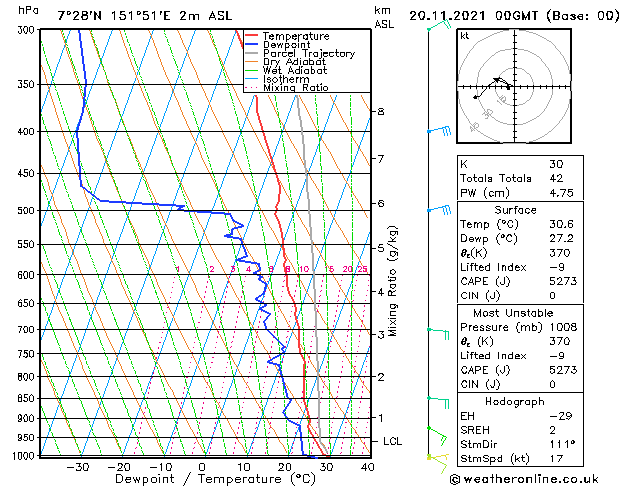Click the CAPE value under Surface
Viewport: 629px width, 486px height.
(563, 281)
